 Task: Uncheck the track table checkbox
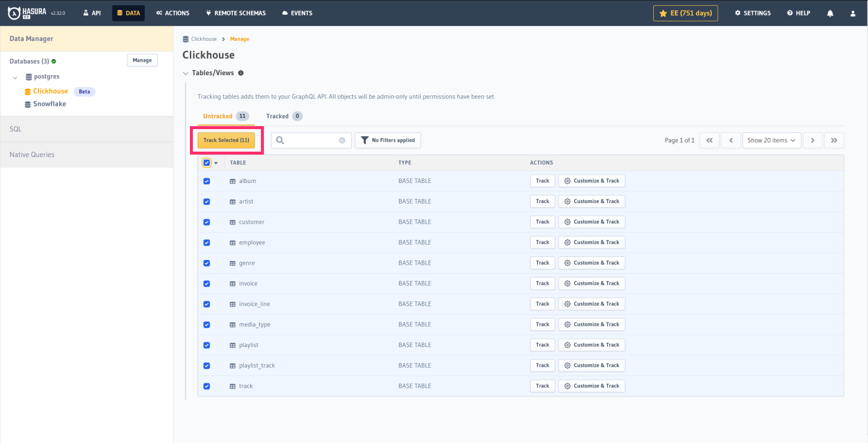click(206, 386)
